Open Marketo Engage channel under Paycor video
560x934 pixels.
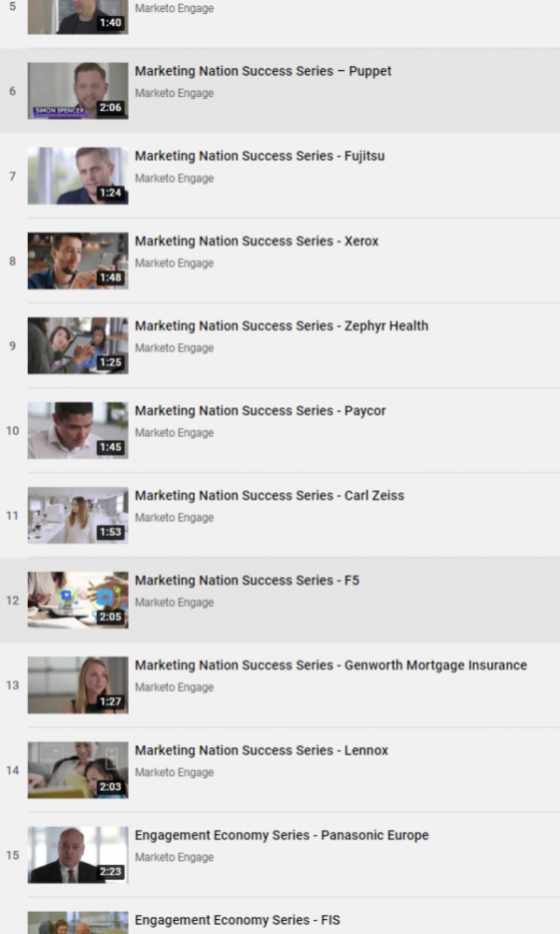[175, 432]
